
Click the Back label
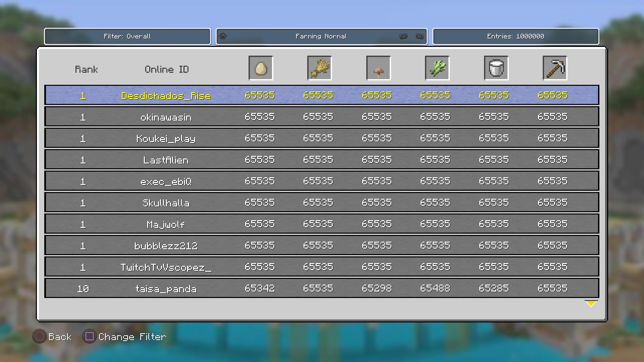tap(60, 337)
